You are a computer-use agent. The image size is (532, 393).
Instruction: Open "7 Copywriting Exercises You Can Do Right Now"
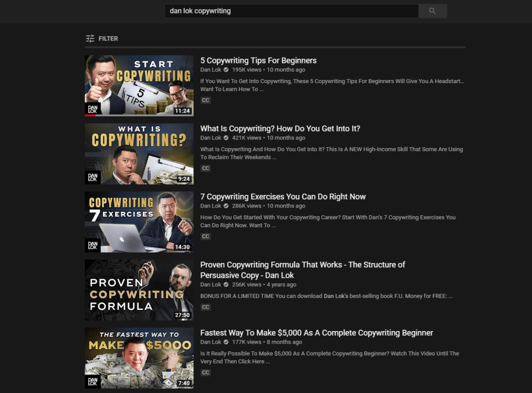pos(283,197)
